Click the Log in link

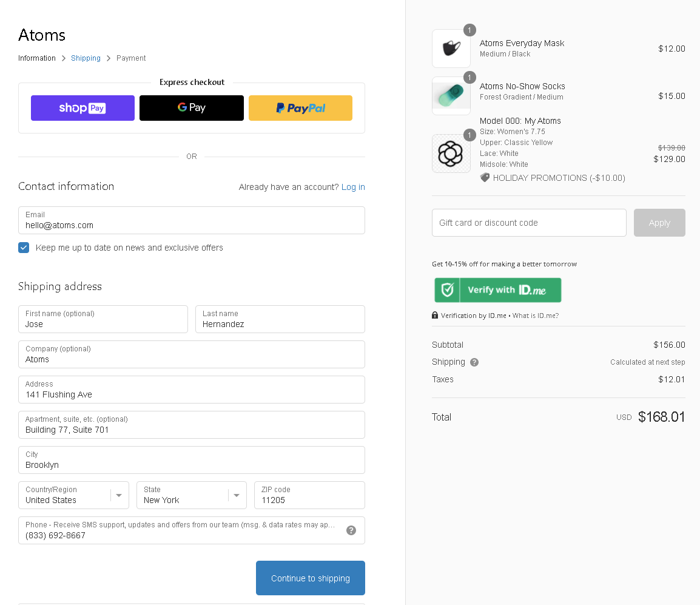click(353, 187)
